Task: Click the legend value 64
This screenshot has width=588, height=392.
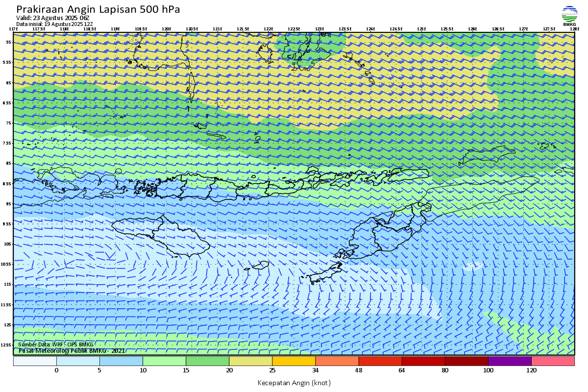Action: tap(401, 370)
